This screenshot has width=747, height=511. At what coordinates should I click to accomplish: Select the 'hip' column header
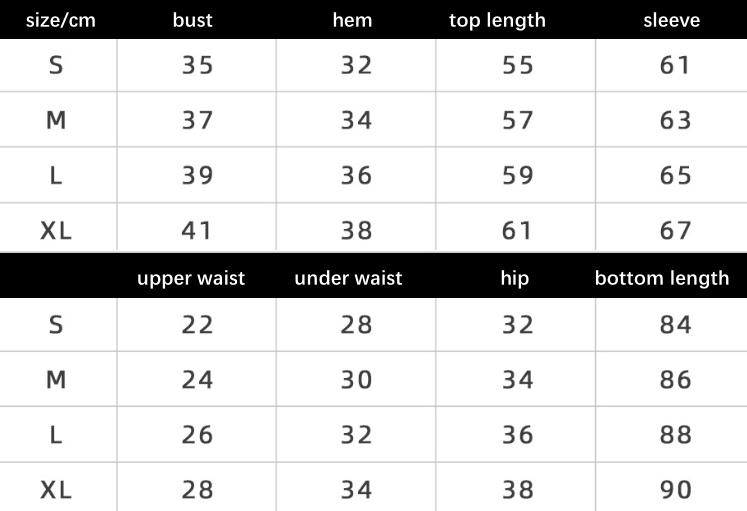[515, 278]
